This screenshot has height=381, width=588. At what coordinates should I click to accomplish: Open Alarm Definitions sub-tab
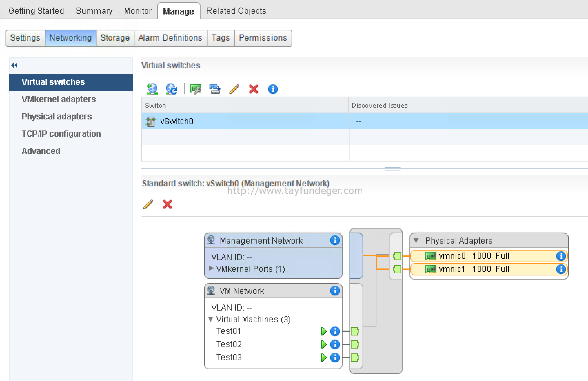[170, 38]
